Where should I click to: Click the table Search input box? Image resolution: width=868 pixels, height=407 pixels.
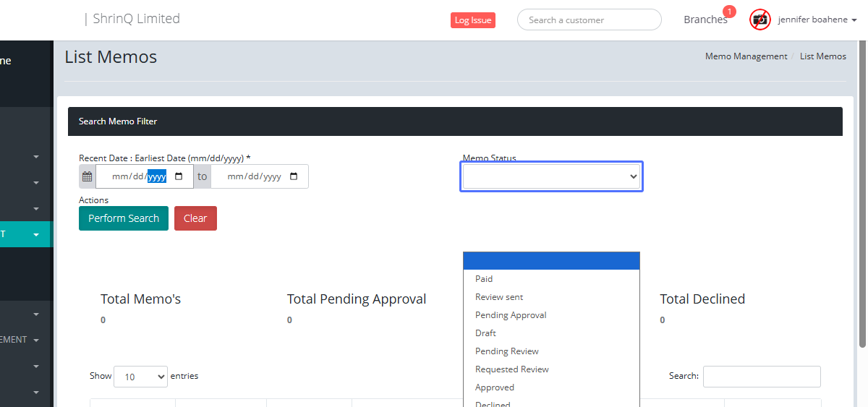(762, 377)
